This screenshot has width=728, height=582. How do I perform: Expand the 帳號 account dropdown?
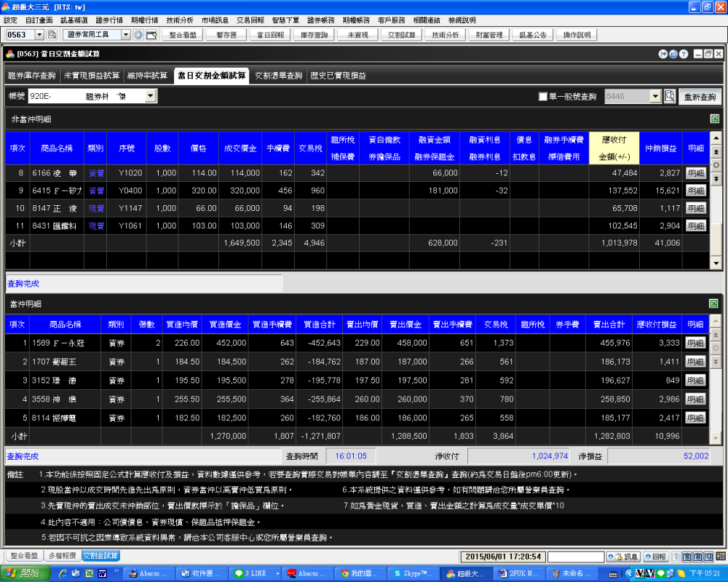pos(151,96)
